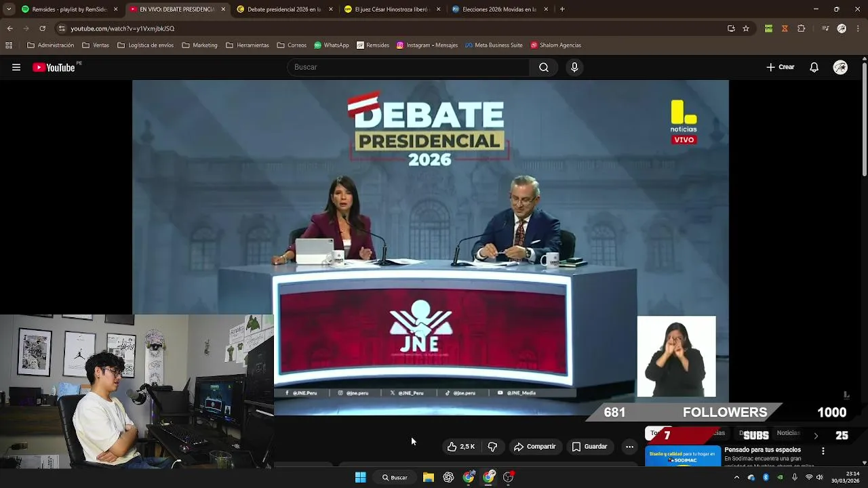Open Meta Business Suite bookmark
The image size is (868, 488).
494,45
